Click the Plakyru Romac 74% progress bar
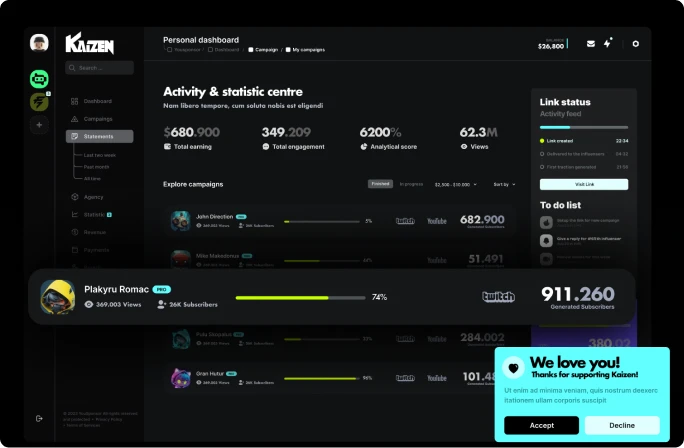The image size is (684, 448). coord(301,298)
